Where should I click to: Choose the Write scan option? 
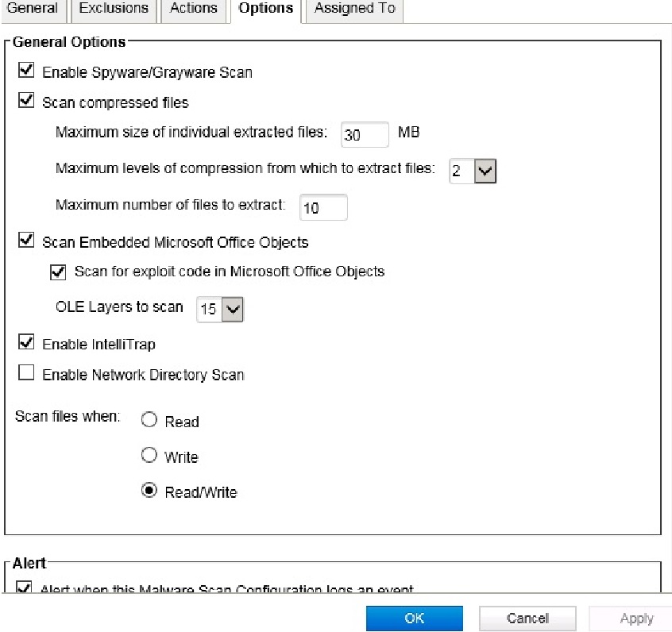click(x=149, y=456)
